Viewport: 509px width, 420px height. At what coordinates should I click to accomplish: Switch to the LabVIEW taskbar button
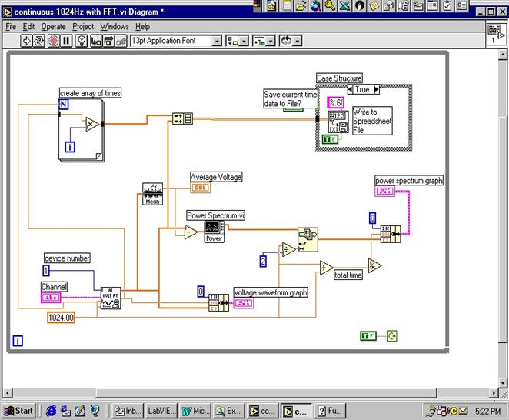click(161, 411)
